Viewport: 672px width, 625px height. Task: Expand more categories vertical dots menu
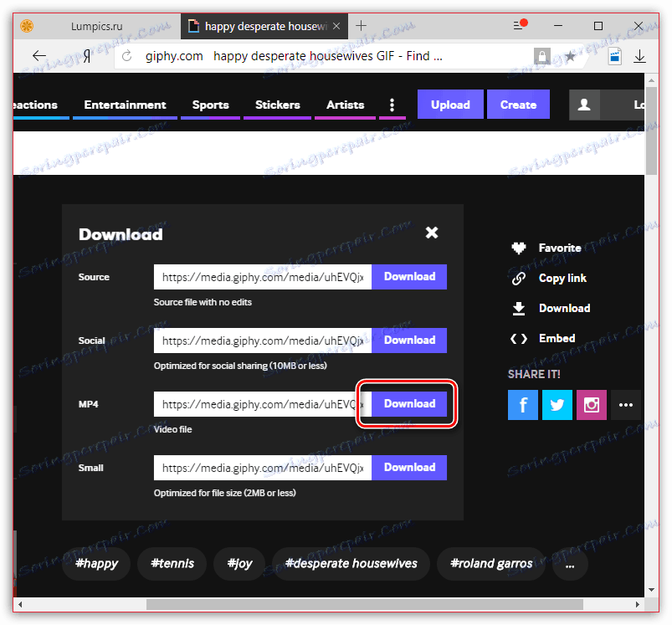392,105
